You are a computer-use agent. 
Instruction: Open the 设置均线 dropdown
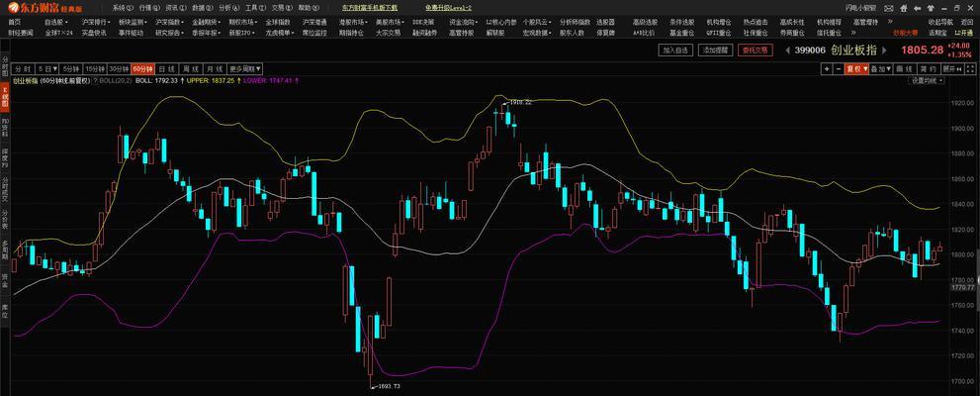(x=927, y=81)
